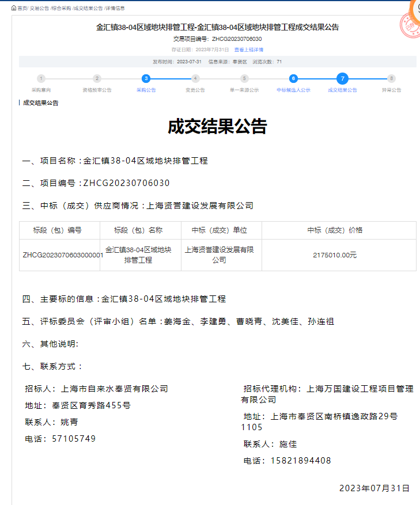The image size is (420, 505).
Task: Click the 成交结果公告 step label
Action: click(342, 90)
